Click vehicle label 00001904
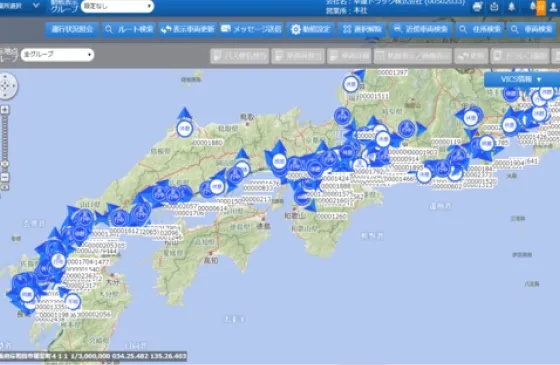Viewport: 560px width, 365px height. [509, 162]
